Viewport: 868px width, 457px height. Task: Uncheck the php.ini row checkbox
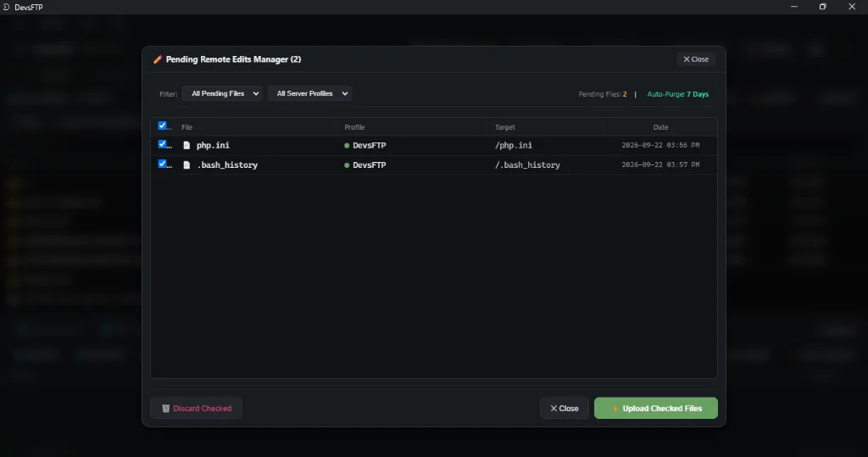tap(162, 144)
